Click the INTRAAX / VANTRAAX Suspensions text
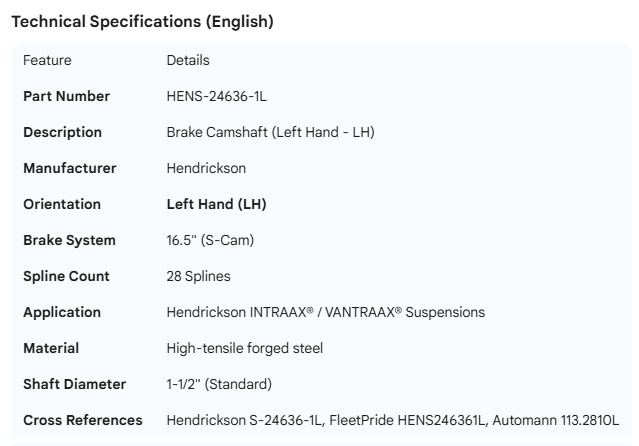 click(x=325, y=312)
